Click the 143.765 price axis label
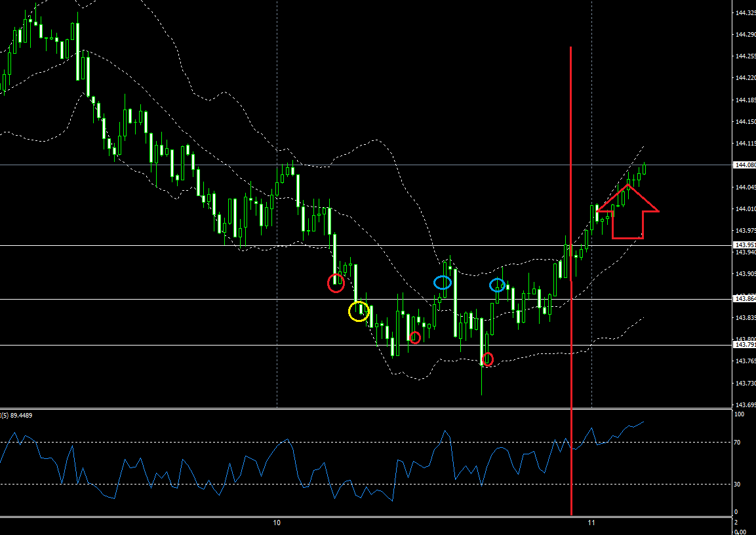 746,361
